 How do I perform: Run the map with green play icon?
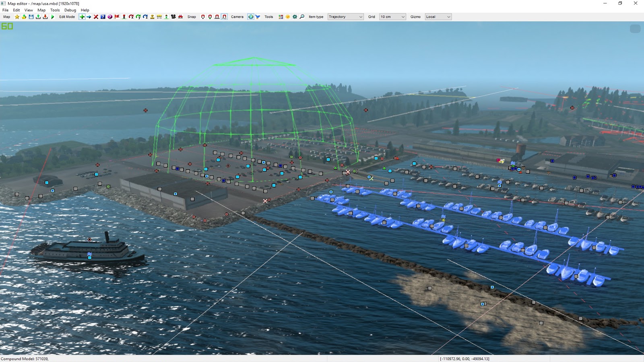tap(52, 17)
